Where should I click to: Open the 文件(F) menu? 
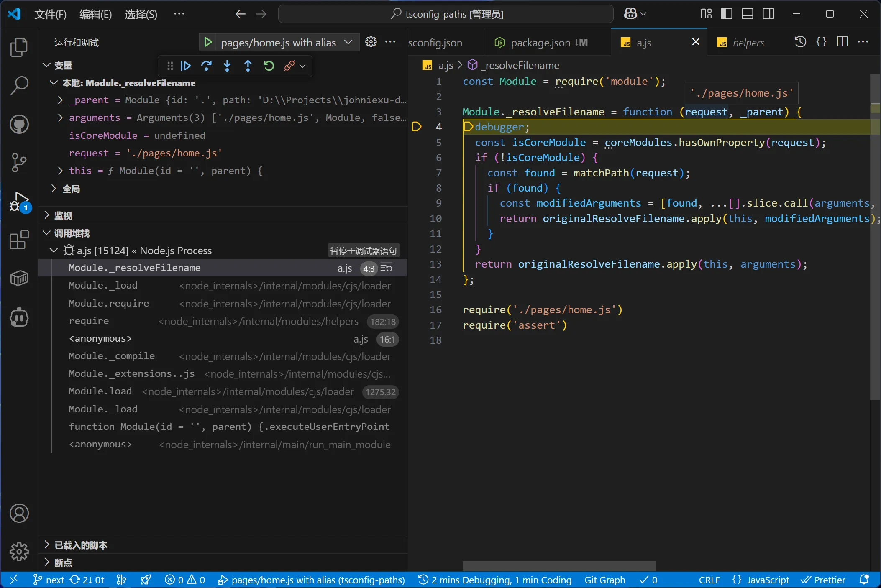tap(50, 14)
